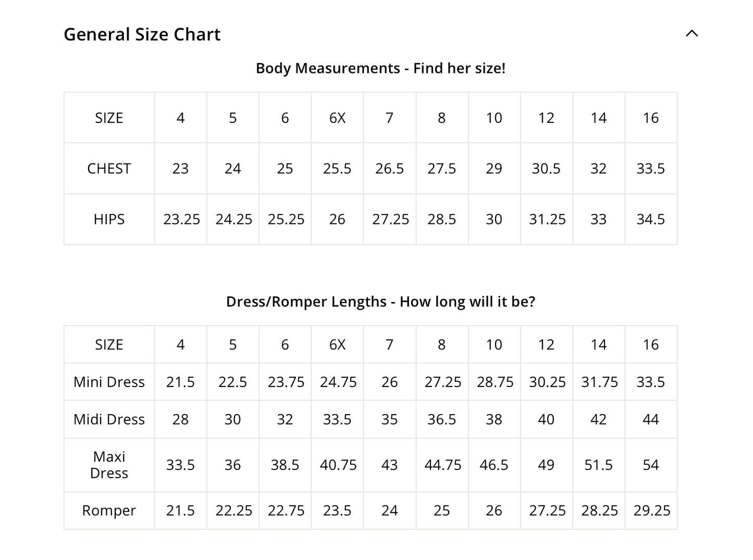Select the CHEST row label

click(x=109, y=169)
